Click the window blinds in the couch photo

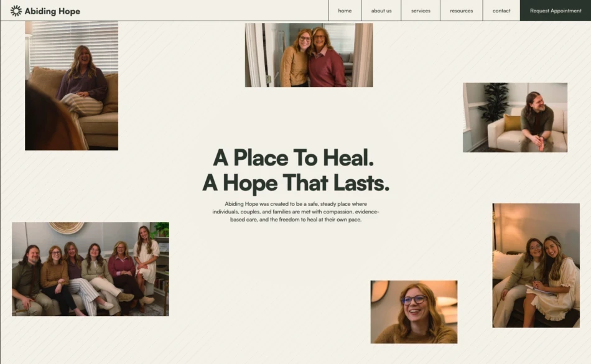tap(74, 46)
